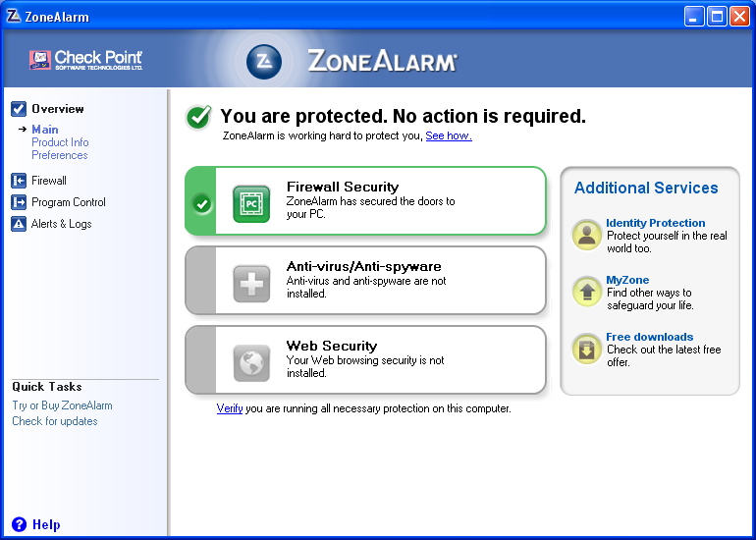This screenshot has height=540, width=756.
Task: Click the green Firewall Security PC icon
Action: pyautogui.click(x=251, y=204)
